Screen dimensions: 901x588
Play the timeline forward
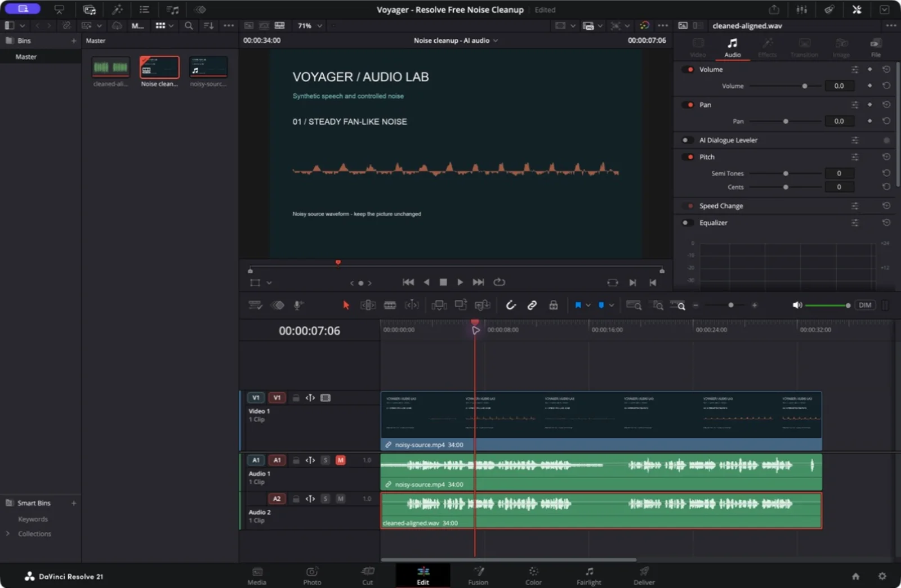[x=460, y=282]
